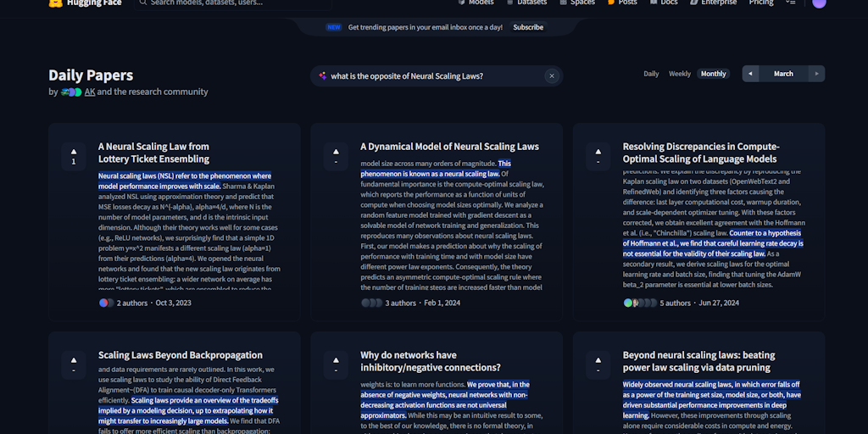This screenshot has height=434, width=868.
Task: Open 'A Neural Scaling Law from Lottery Ticket Ensembling'
Action: [x=154, y=153]
